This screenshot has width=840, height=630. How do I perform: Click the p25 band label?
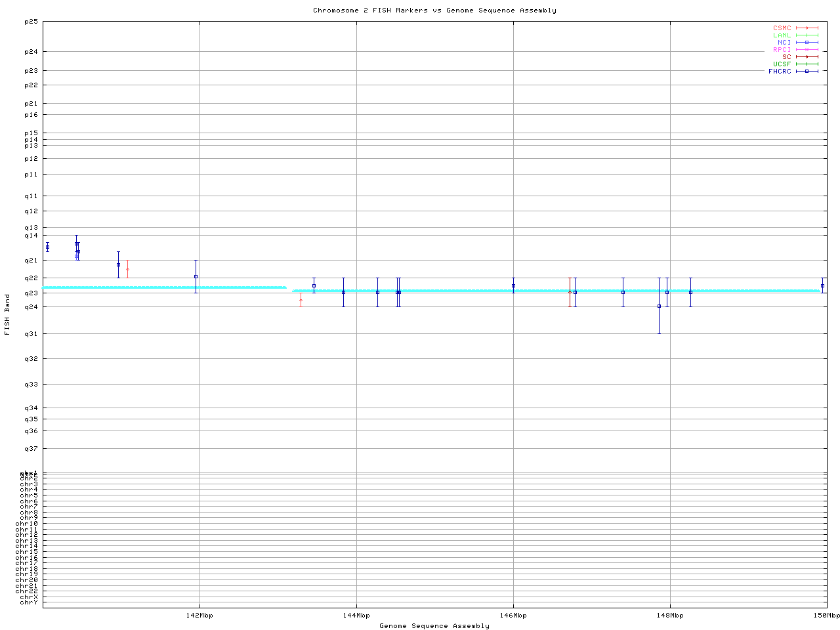(31, 22)
